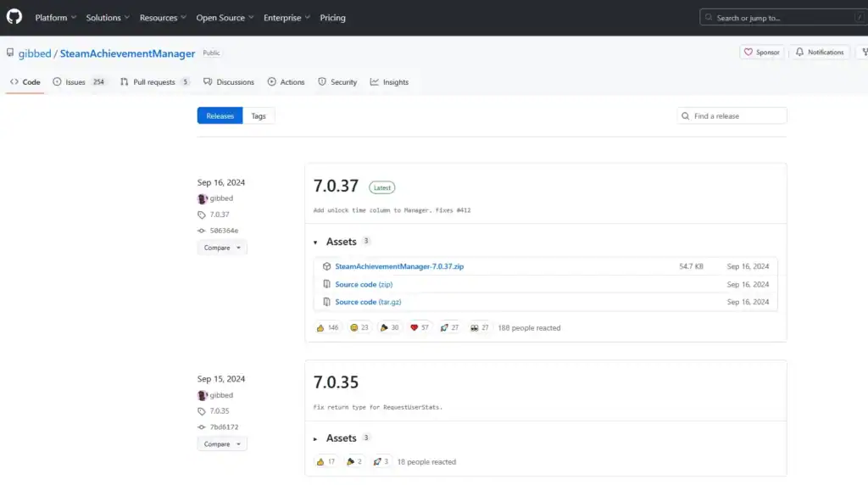Click the gibbed avatar under Sep 16, 2024
The width and height of the screenshot is (868, 485).
(203, 198)
